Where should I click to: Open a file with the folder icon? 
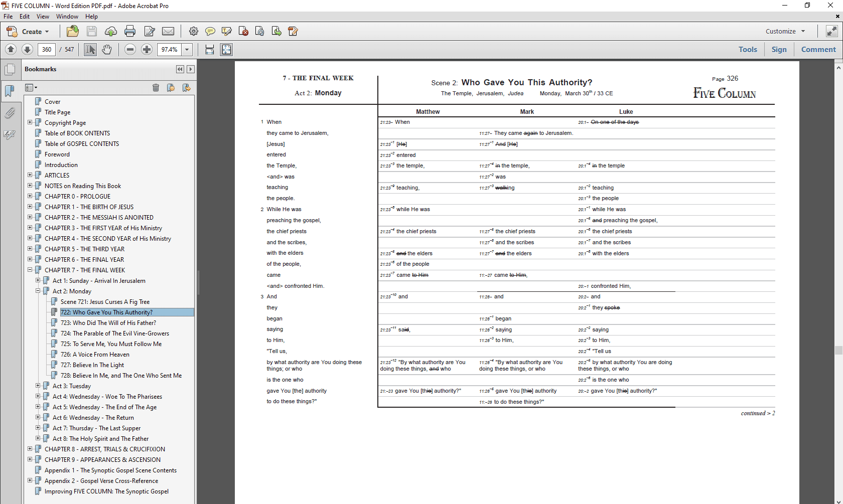tap(72, 31)
